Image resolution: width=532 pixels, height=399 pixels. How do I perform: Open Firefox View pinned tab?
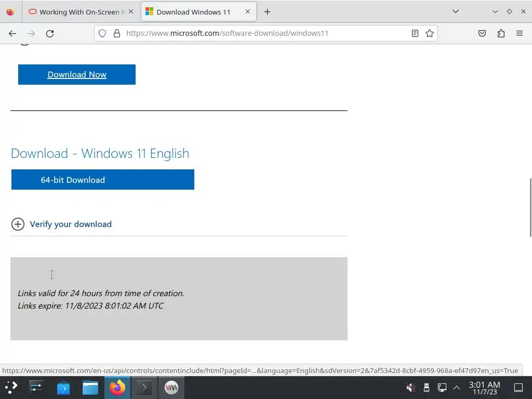click(10, 12)
